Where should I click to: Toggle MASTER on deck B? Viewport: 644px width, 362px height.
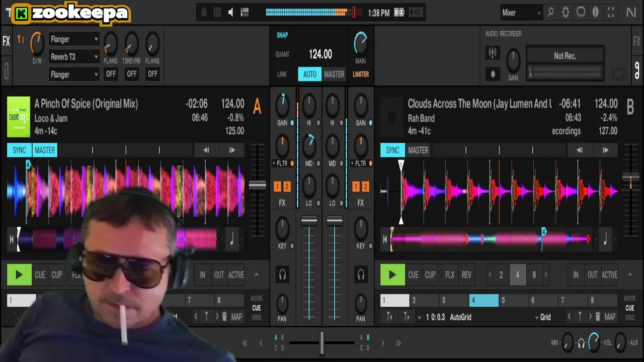point(418,150)
